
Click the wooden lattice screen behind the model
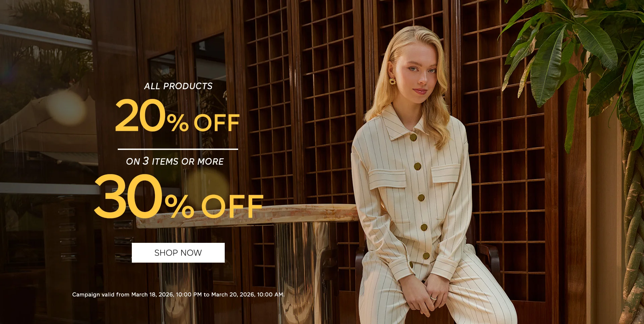tap(329, 101)
